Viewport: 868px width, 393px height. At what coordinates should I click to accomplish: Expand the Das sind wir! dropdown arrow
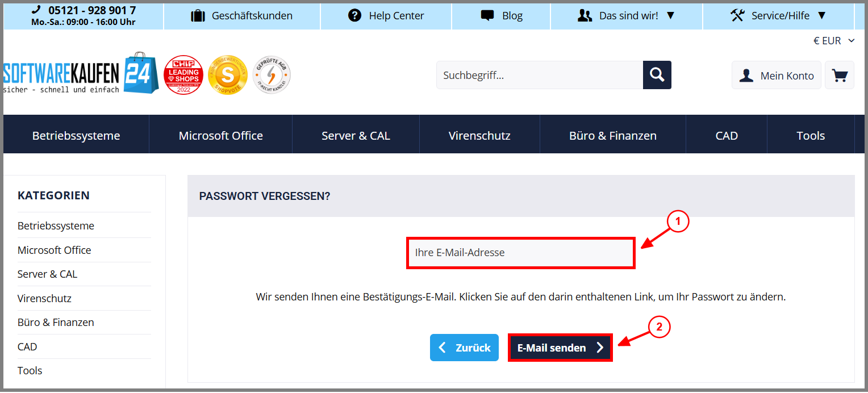(670, 16)
